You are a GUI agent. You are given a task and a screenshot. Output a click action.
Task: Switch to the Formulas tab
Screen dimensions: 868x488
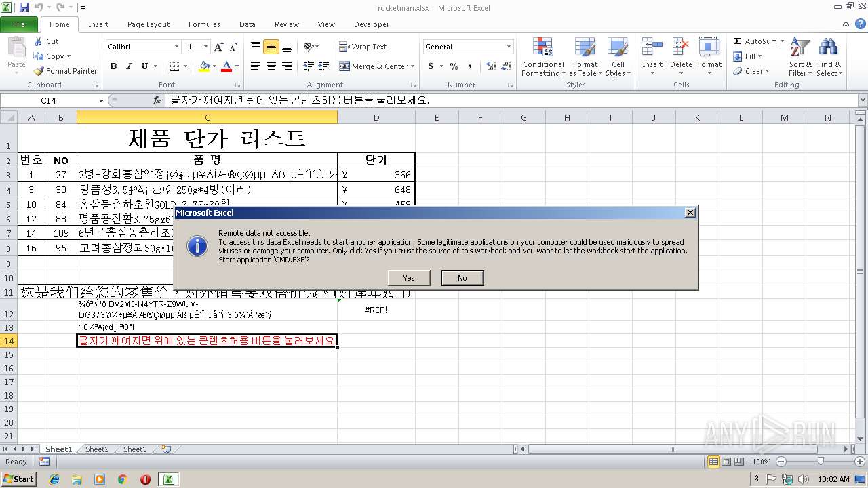pyautogui.click(x=204, y=24)
